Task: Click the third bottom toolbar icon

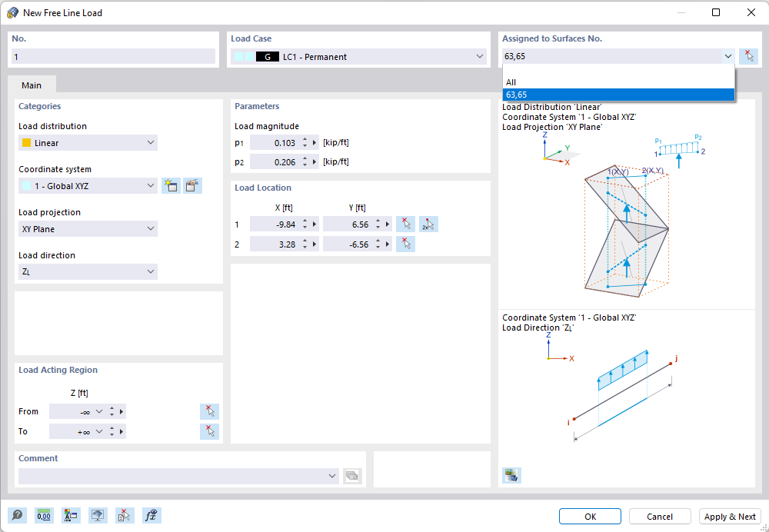Action: click(71, 516)
